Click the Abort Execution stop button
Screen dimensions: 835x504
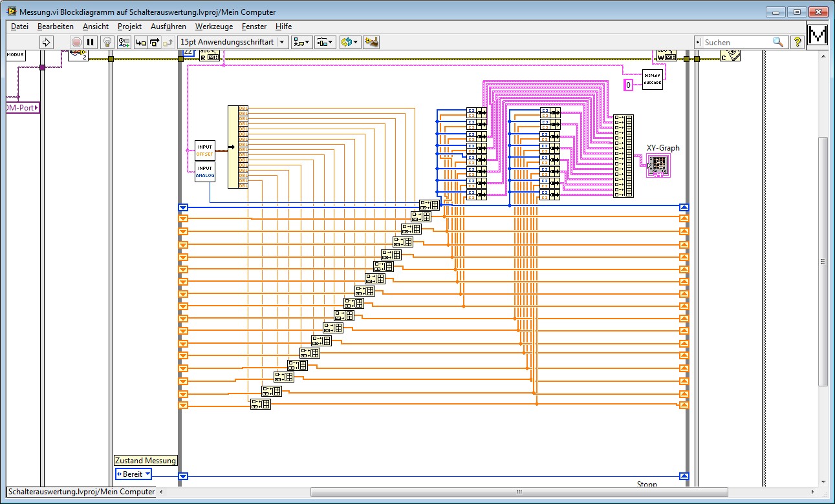76,42
